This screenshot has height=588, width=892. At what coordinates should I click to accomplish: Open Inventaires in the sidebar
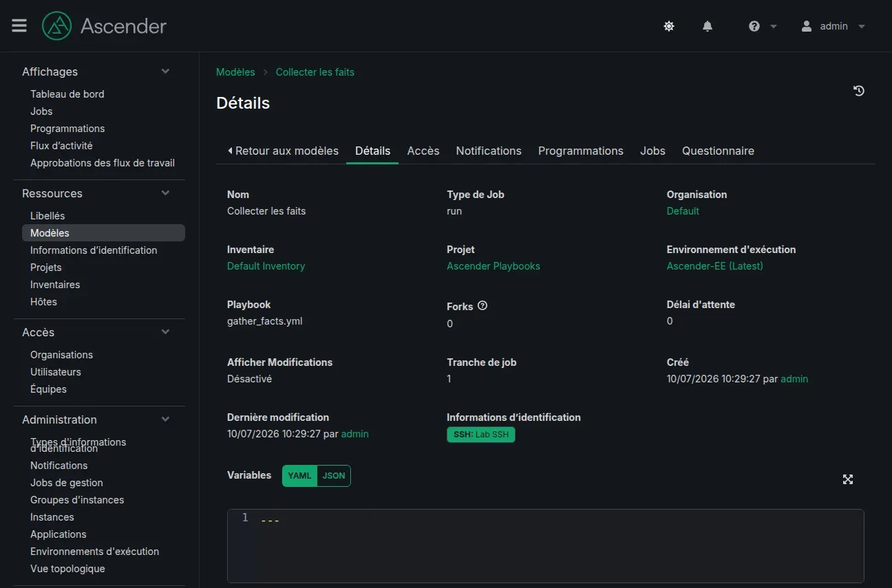(55, 285)
